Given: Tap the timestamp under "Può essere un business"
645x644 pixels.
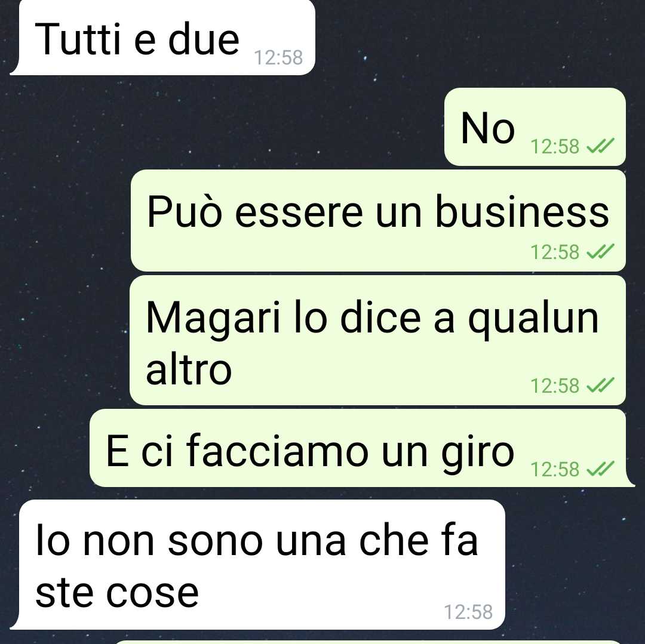Looking at the screenshot, I should point(554,251).
